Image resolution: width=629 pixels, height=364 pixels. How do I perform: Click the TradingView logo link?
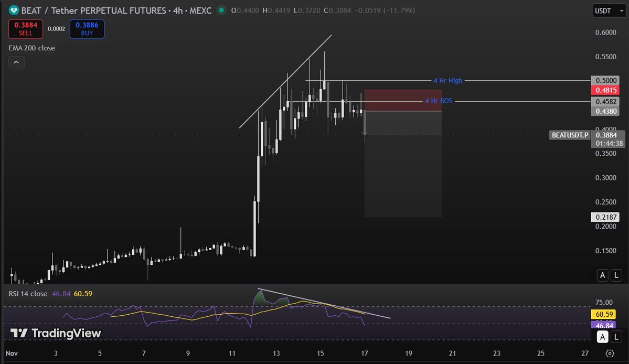[x=56, y=333]
